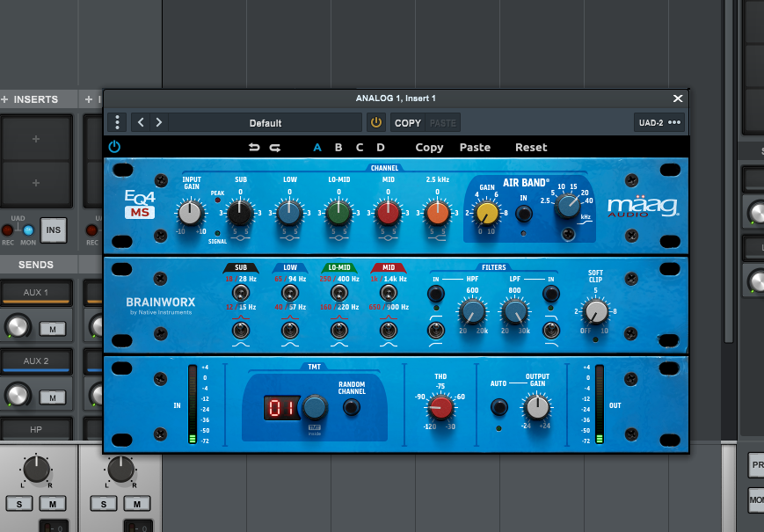The image size is (764, 532).
Task: Switch to preset slot B
Action: tap(338, 147)
